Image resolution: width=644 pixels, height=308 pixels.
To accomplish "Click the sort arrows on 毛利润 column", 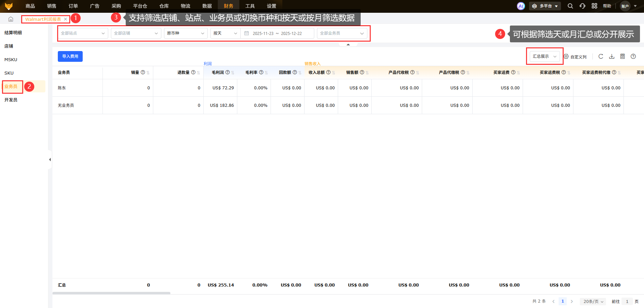I will click(233, 73).
